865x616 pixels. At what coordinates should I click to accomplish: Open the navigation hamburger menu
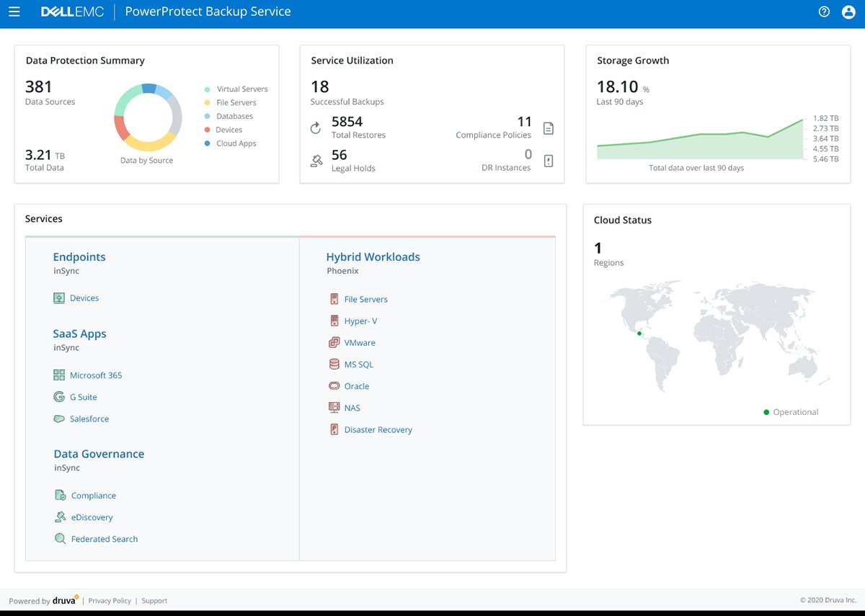tap(14, 12)
